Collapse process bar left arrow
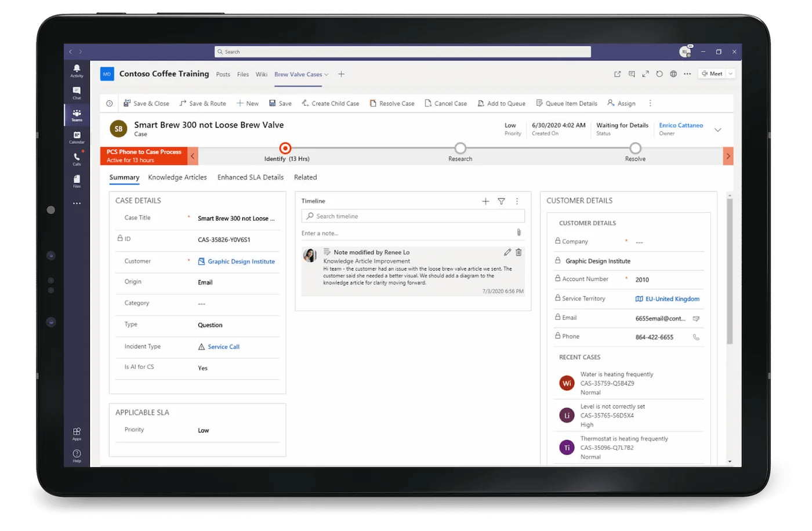This screenshot has height=531, width=812. pyautogui.click(x=193, y=156)
